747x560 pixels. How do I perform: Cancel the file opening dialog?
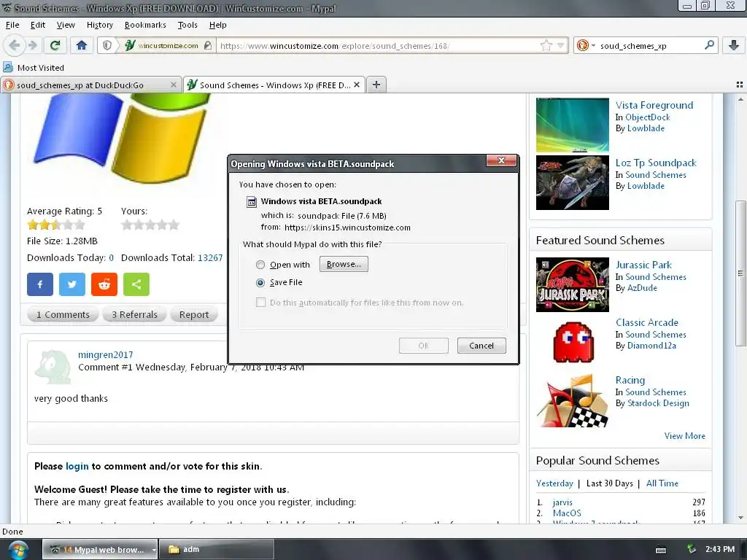click(x=481, y=346)
